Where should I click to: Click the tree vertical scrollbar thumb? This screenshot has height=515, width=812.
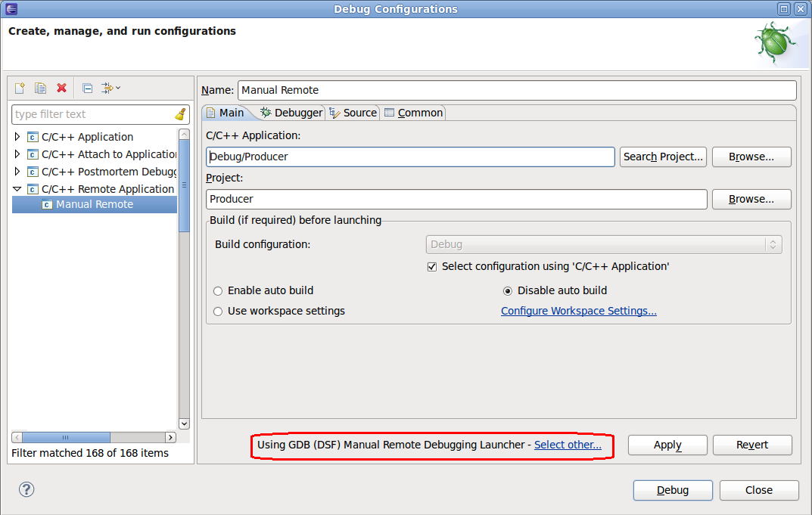184,186
